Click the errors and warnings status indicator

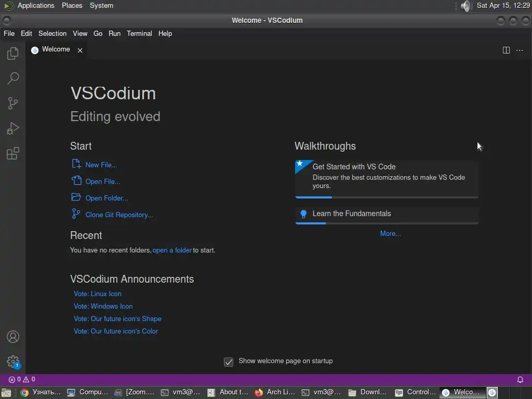point(22,379)
